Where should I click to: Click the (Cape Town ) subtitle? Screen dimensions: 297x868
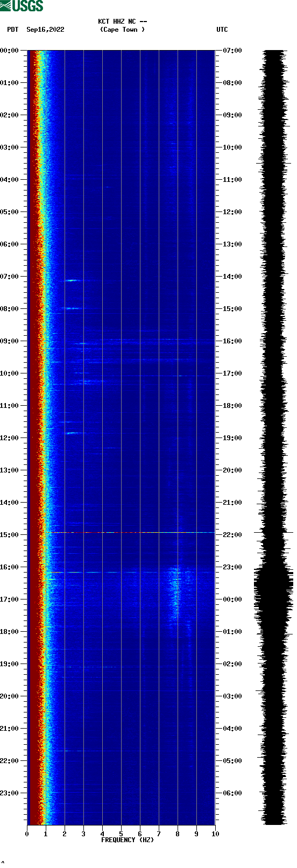pyautogui.click(x=123, y=30)
